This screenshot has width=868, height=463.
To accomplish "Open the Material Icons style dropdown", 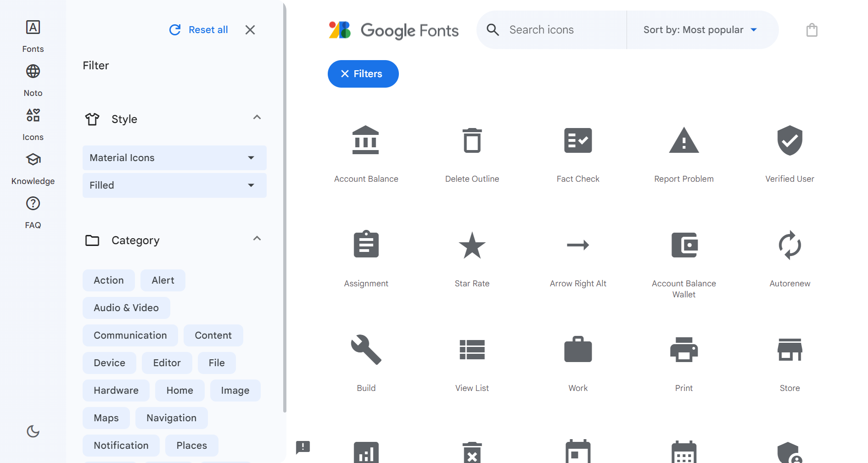I will tap(174, 158).
